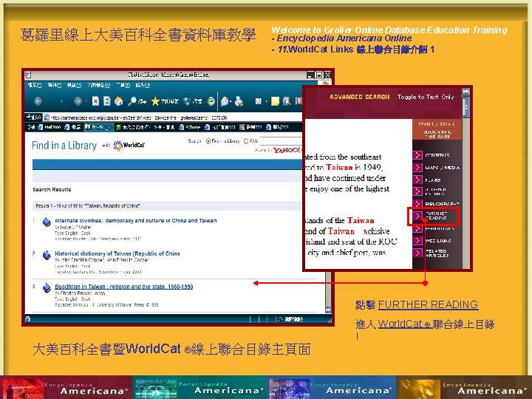Click Toggle to Text Only link
The image size is (532, 399).
point(426,97)
